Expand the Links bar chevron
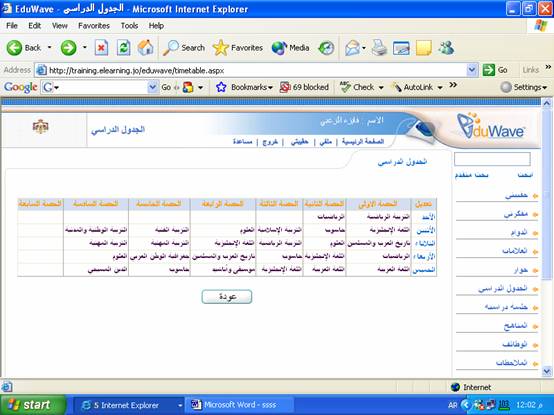This screenshot has height=415, width=554. pos(548,67)
